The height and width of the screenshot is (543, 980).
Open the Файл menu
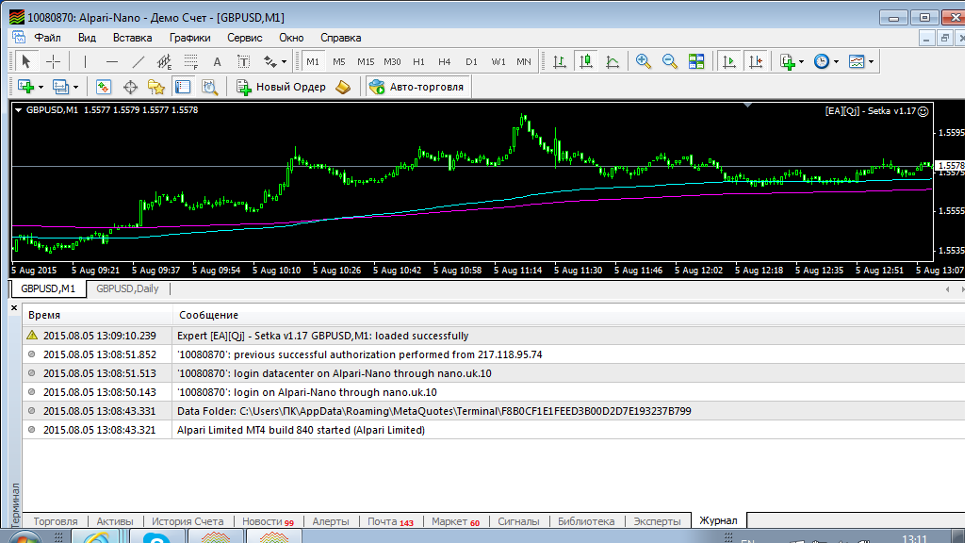pyautogui.click(x=47, y=38)
